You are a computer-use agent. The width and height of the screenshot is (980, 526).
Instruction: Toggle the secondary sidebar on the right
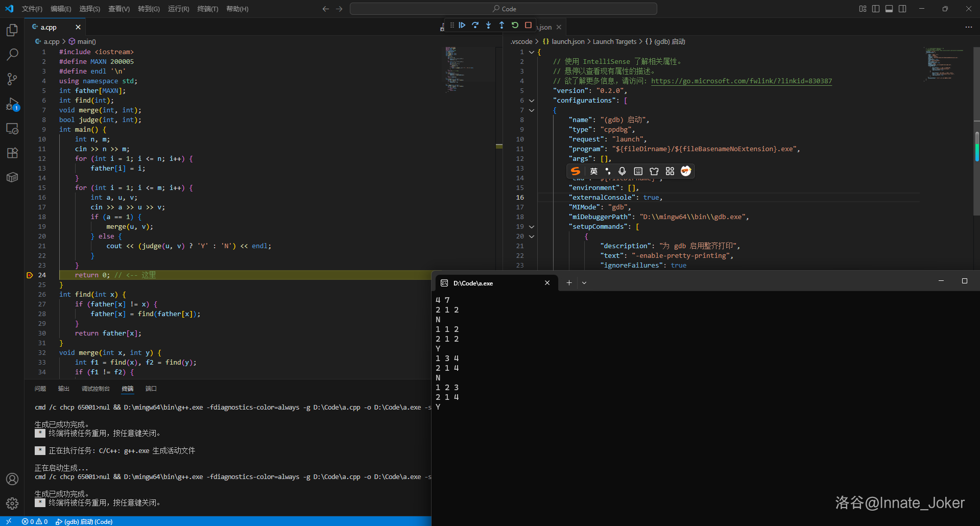902,9
